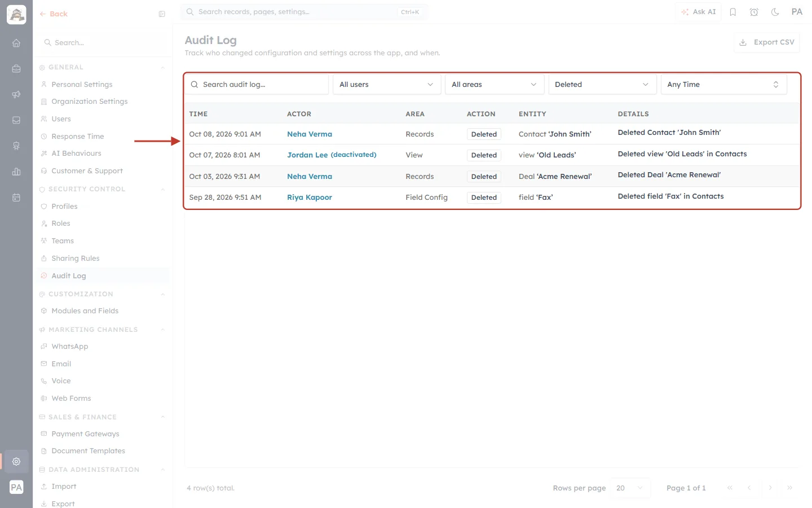Click the calendar icon in the left rail
This screenshot has height=508, width=812.
(x=16, y=198)
